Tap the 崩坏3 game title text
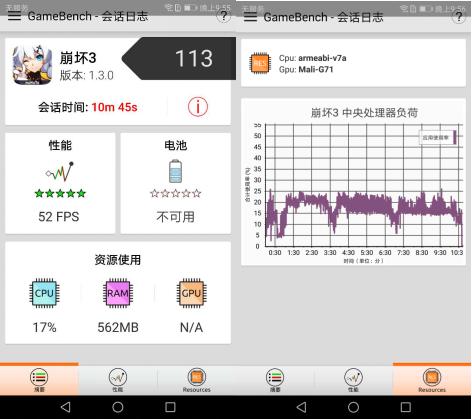Screen dimensions: 472x419 point(78,58)
